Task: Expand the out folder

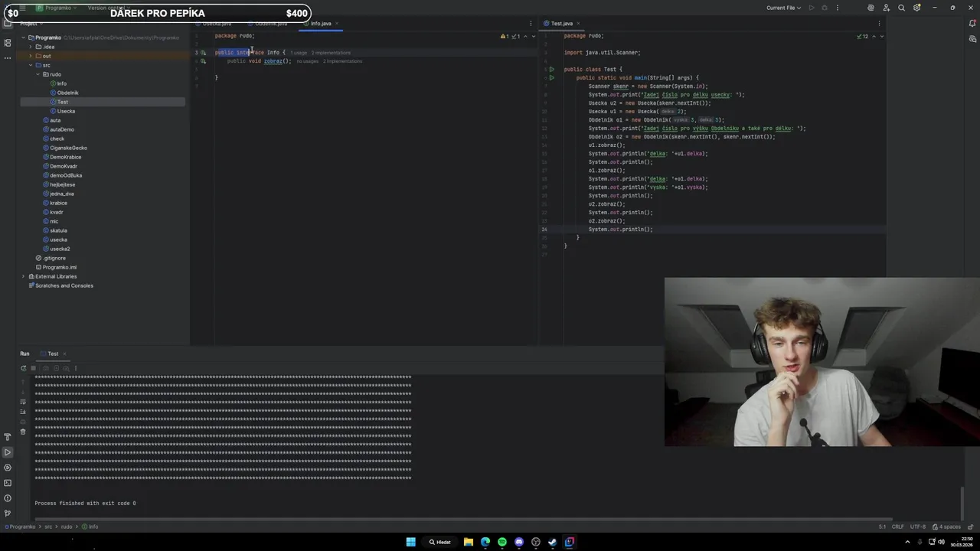Action: click(x=30, y=56)
